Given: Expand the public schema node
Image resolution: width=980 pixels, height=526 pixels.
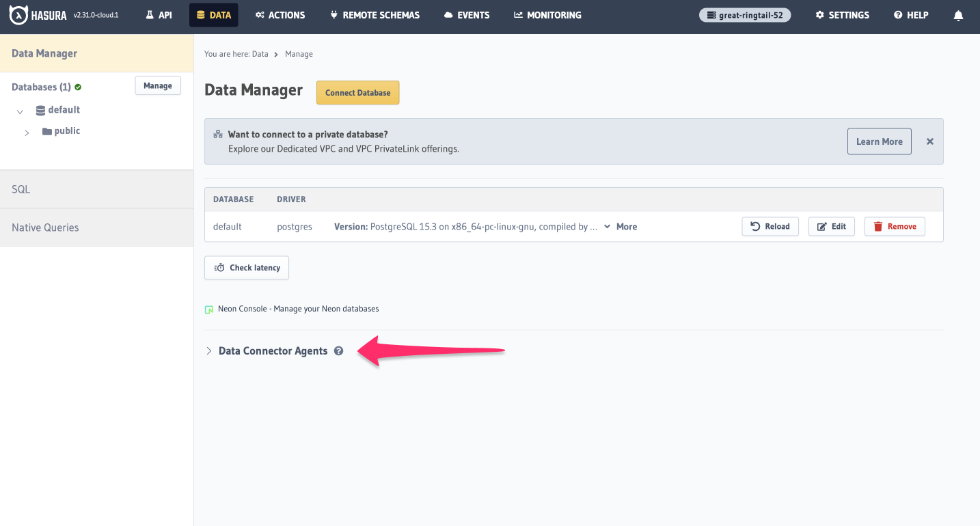Looking at the screenshot, I should click(27, 131).
